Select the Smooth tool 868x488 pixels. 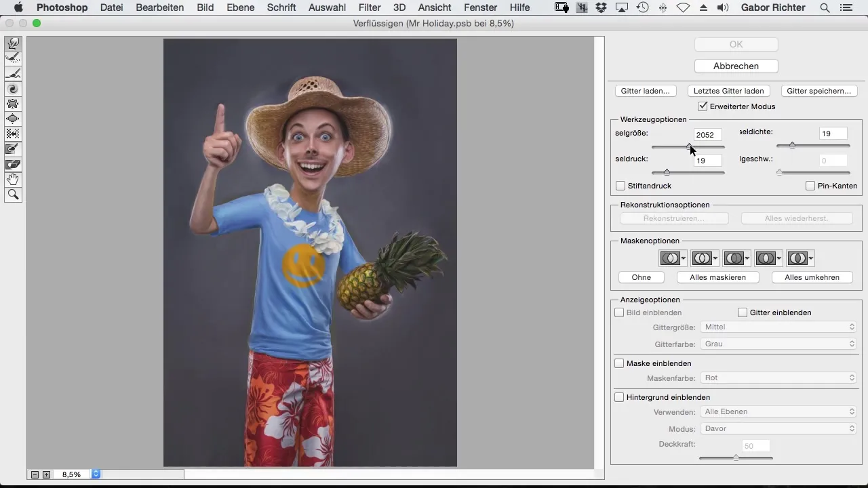click(x=13, y=74)
